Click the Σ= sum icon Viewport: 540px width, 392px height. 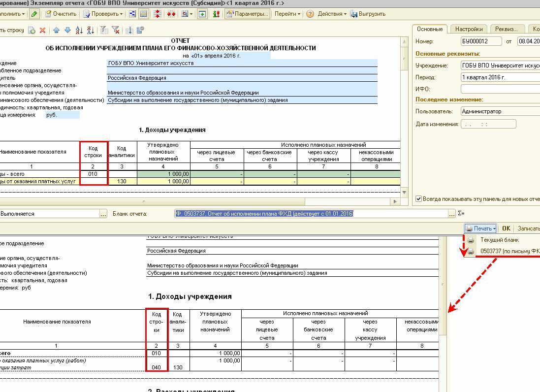[461, 214]
